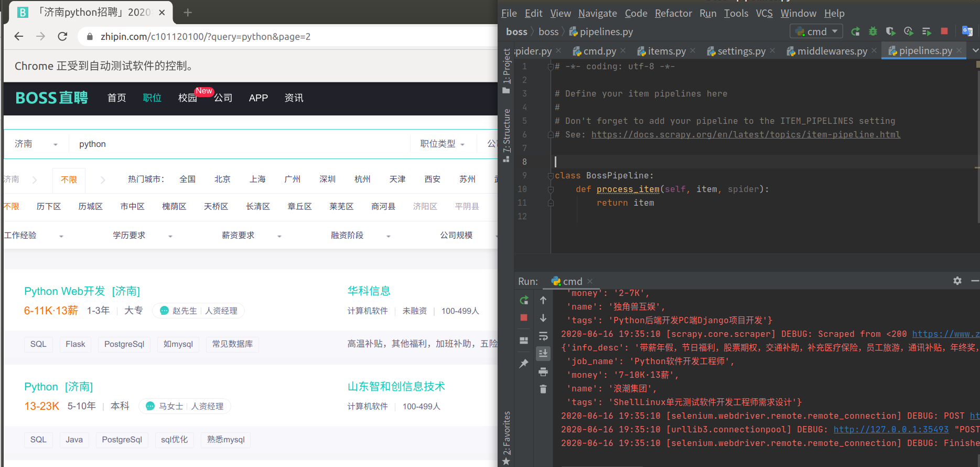This screenshot has height=467, width=980.
Task: Click the BOSS直聘 logo
Action: click(x=51, y=98)
